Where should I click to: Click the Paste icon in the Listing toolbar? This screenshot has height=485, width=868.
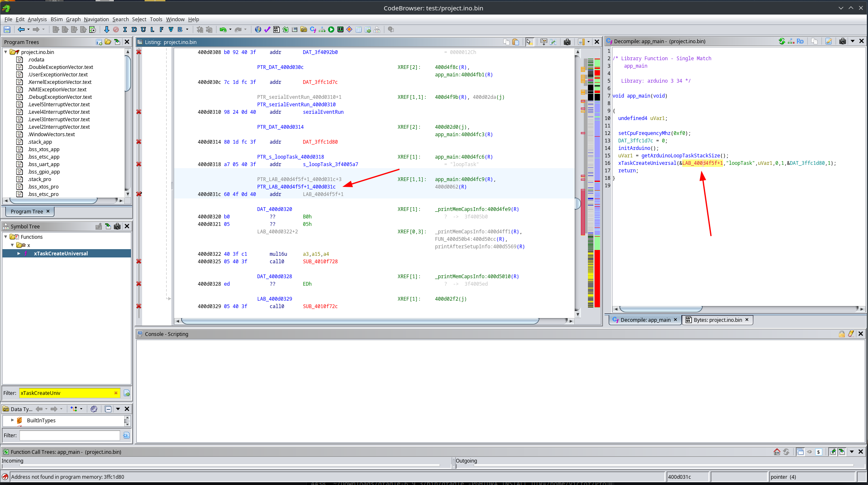516,42
